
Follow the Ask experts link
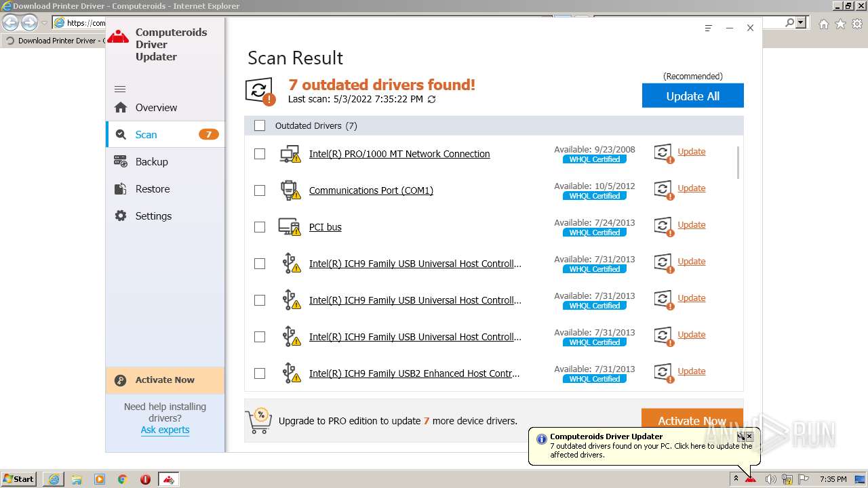pos(165,430)
